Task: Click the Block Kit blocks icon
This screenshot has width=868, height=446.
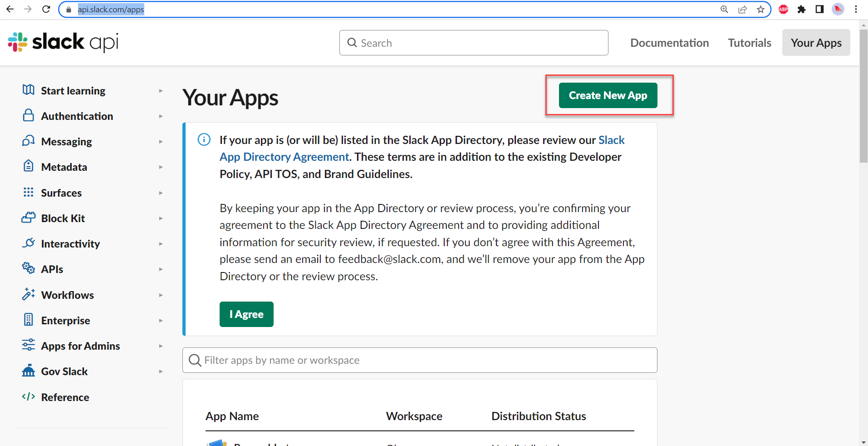Action: [x=28, y=218]
